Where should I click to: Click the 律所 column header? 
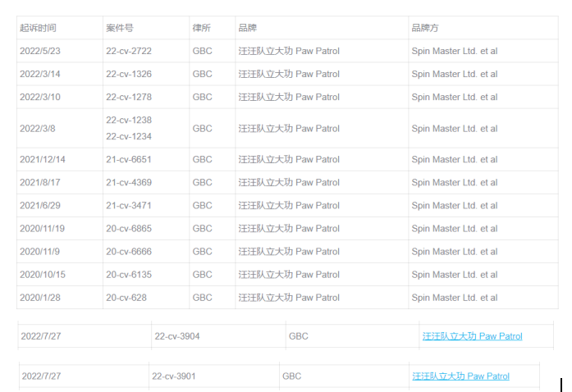click(201, 28)
